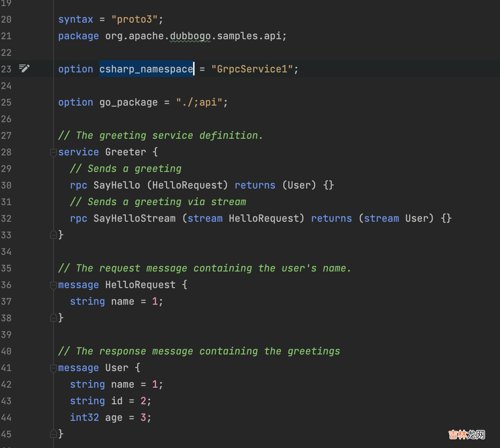
Task: Click line number 20 in the gutter
Action: 6,19
